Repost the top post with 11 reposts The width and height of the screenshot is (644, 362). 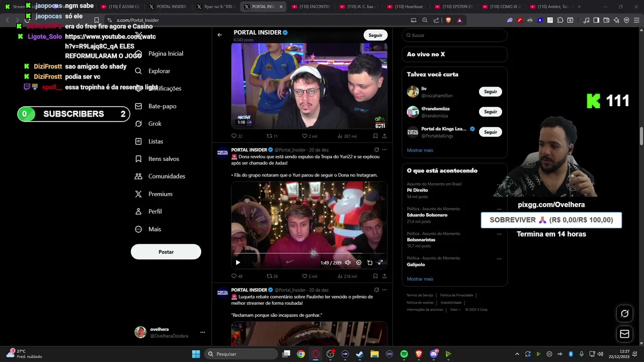pos(272,136)
